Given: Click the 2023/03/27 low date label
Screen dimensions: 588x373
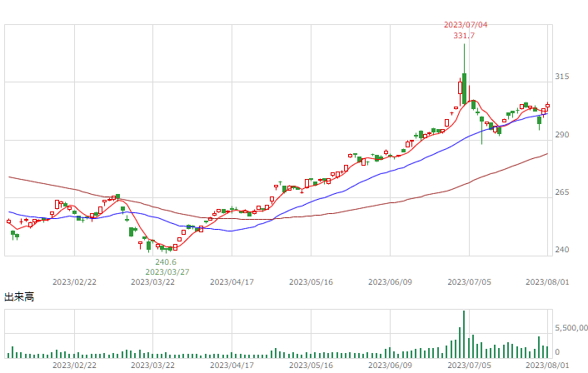Looking at the screenshot, I should 167,272.
